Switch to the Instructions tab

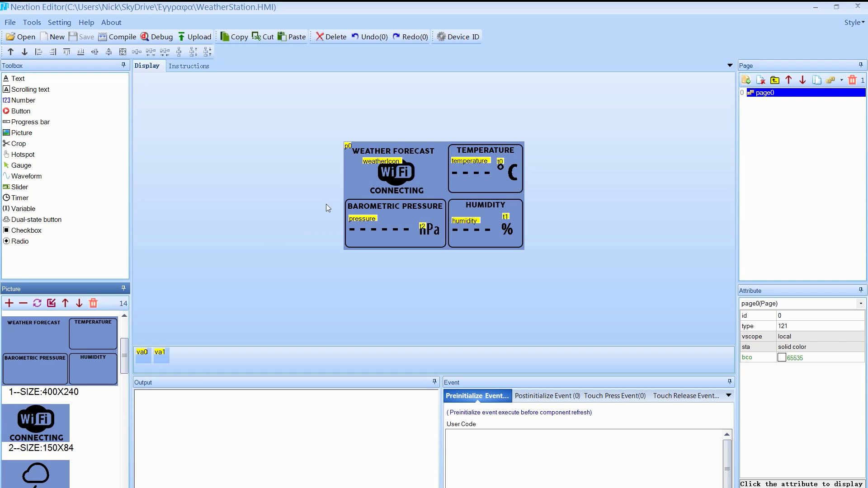tap(189, 66)
